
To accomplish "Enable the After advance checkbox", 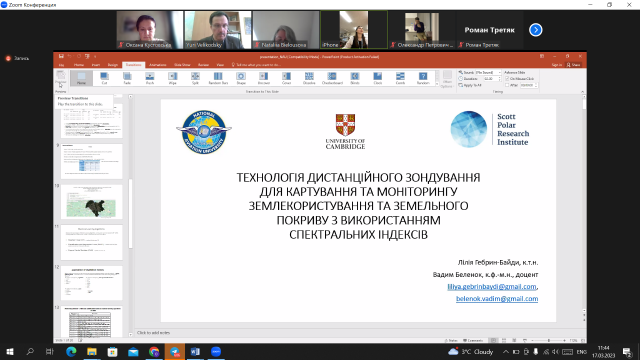I will pyautogui.click(x=507, y=85).
